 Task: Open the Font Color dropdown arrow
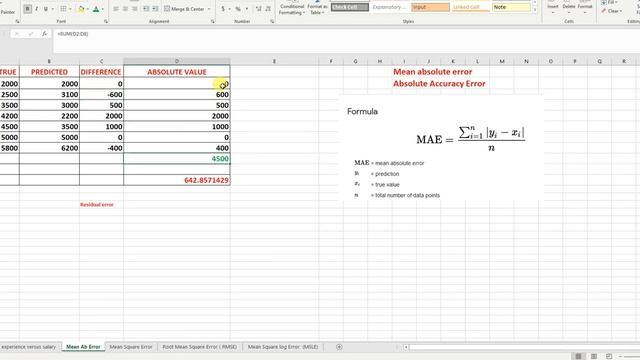[x=102, y=9]
